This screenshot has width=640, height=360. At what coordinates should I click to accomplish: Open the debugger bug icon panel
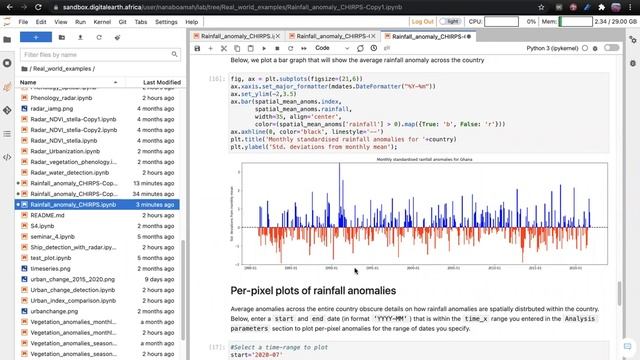coord(633,63)
